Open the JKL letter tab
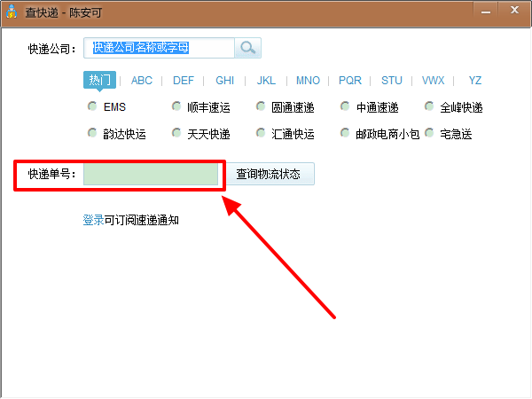Image resolution: width=532 pixels, height=399 pixels. (x=266, y=81)
